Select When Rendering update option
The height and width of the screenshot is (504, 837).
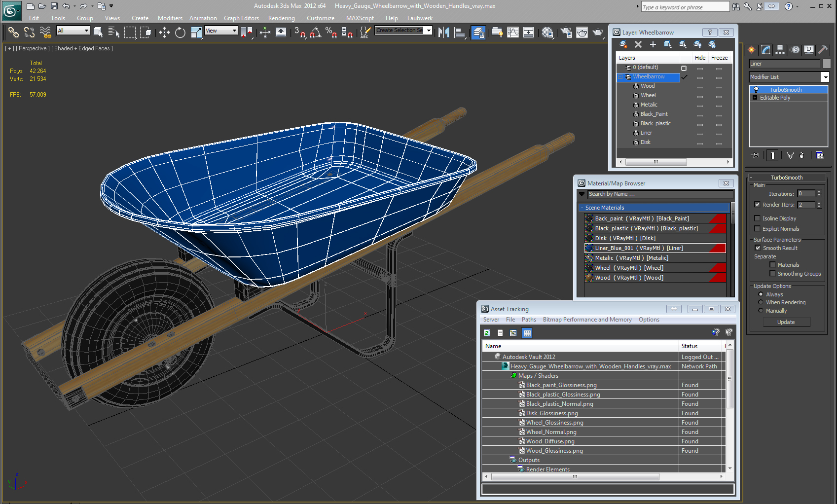[761, 302]
